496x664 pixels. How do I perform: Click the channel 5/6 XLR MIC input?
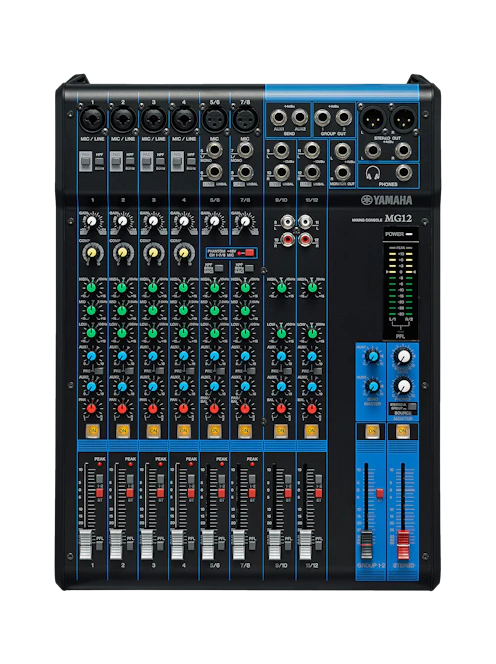click(x=214, y=119)
